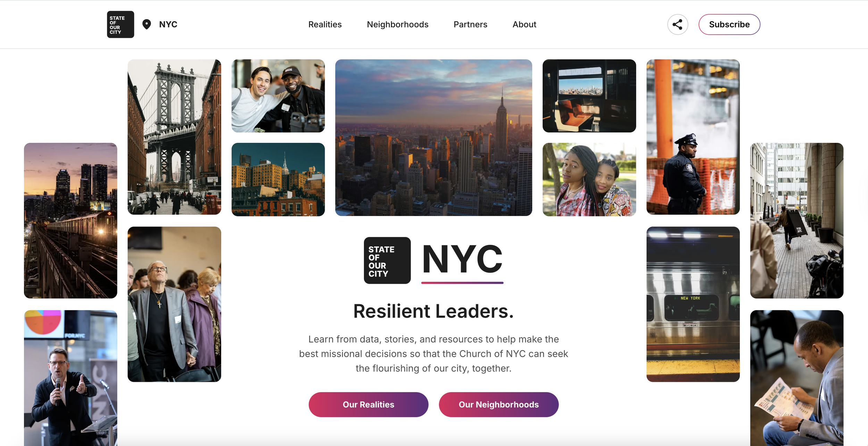Screen dimensions: 868x446
Task: Click the Our Realities button
Action: pyautogui.click(x=368, y=404)
